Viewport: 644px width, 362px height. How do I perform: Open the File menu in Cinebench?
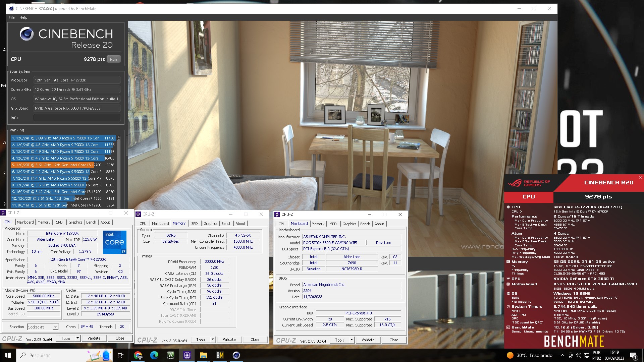(12, 17)
